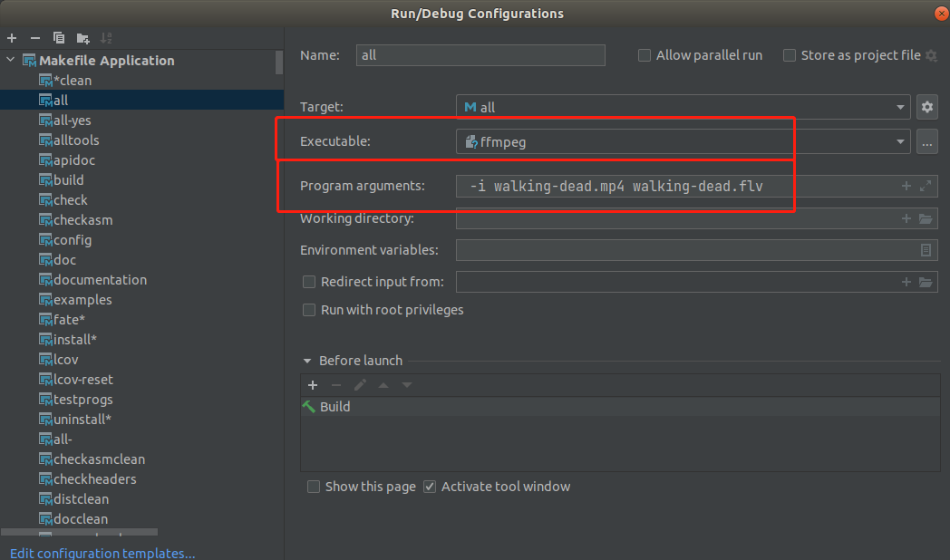Image resolution: width=950 pixels, height=560 pixels.
Task: Select the checkasm configuration
Action: tap(82, 220)
